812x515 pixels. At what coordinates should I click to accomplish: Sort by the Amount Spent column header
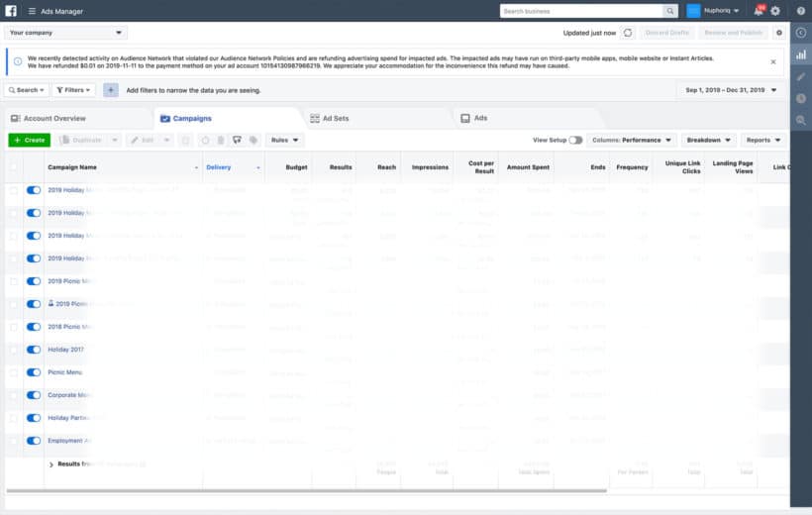pyautogui.click(x=528, y=167)
